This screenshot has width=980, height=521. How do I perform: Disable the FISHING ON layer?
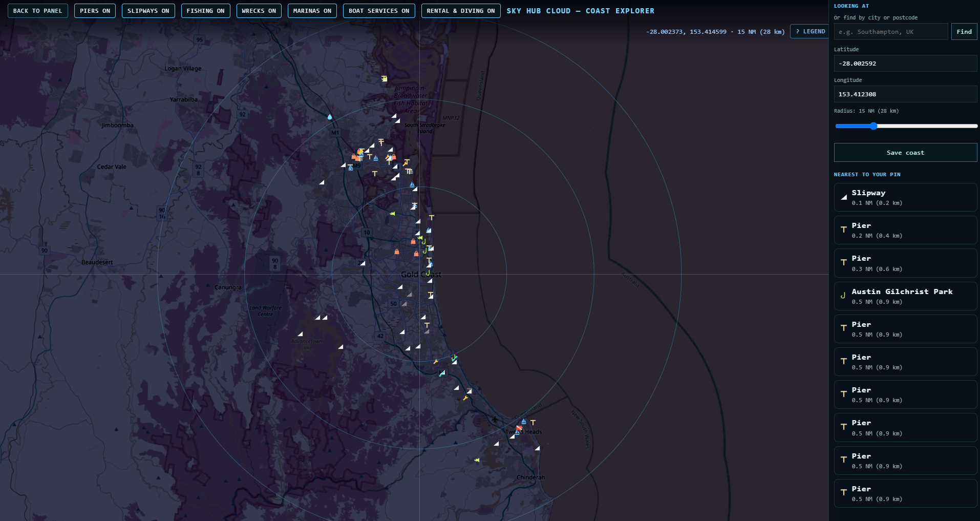[205, 11]
